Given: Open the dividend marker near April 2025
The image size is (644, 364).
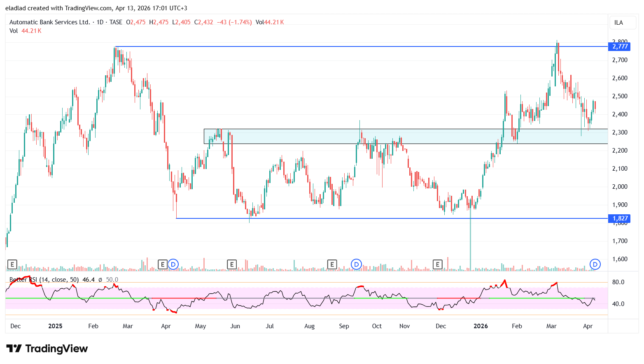Looking at the screenshot, I should coord(173,264).
